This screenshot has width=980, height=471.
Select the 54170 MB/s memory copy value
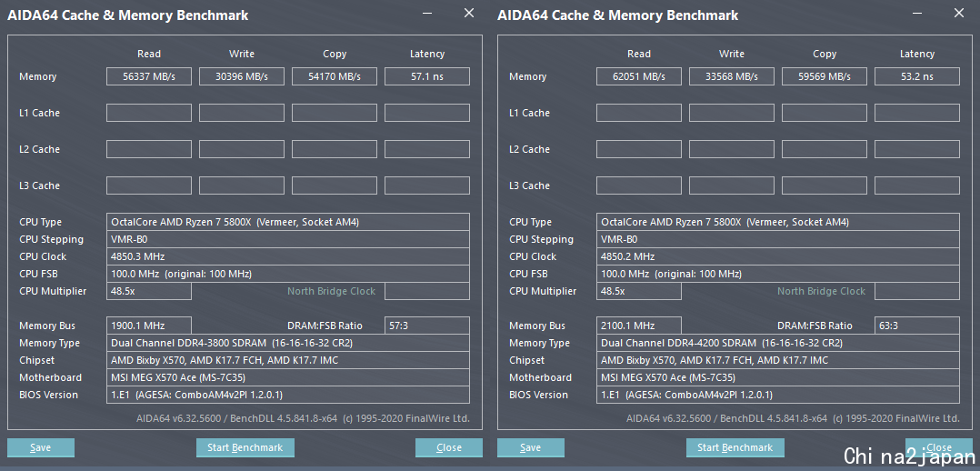(335, 76)
